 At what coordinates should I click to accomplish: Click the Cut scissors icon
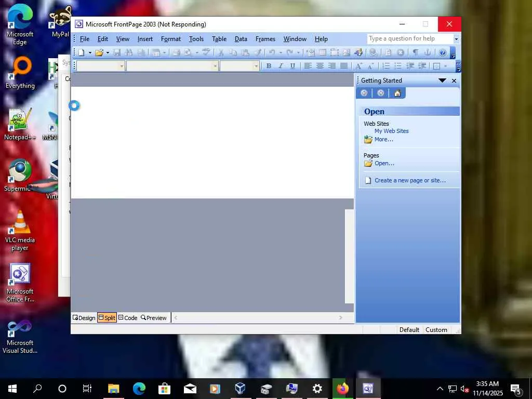tap(221, 52)
